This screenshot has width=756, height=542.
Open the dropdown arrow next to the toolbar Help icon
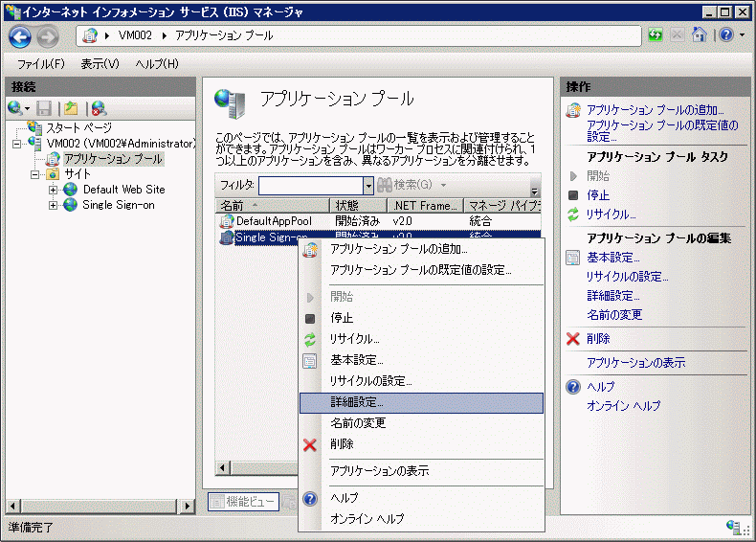coord(742,34)
